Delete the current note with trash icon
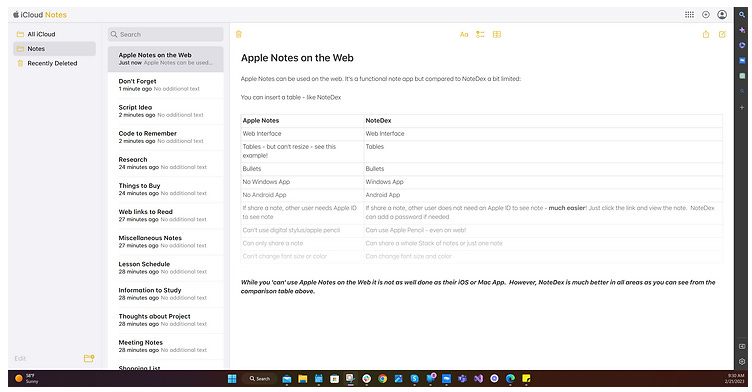Screen dimensions: 752x392 (239, 34)
